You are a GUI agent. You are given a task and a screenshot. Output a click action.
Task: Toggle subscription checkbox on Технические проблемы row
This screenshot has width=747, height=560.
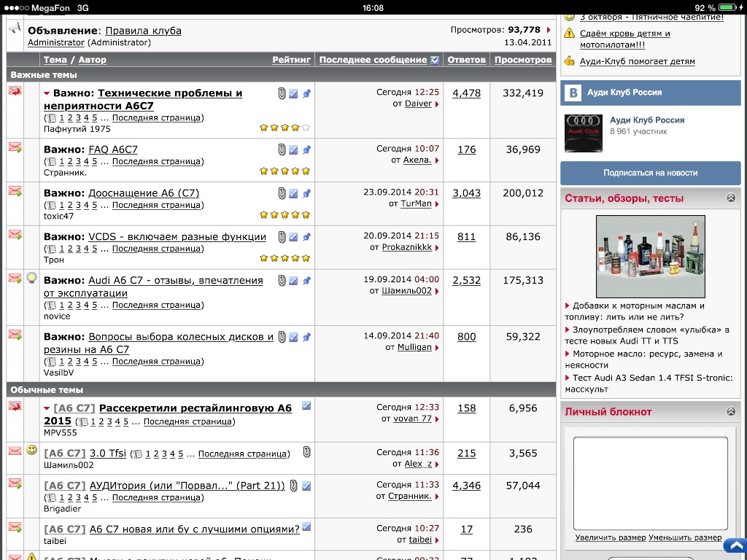pos(293,94)
